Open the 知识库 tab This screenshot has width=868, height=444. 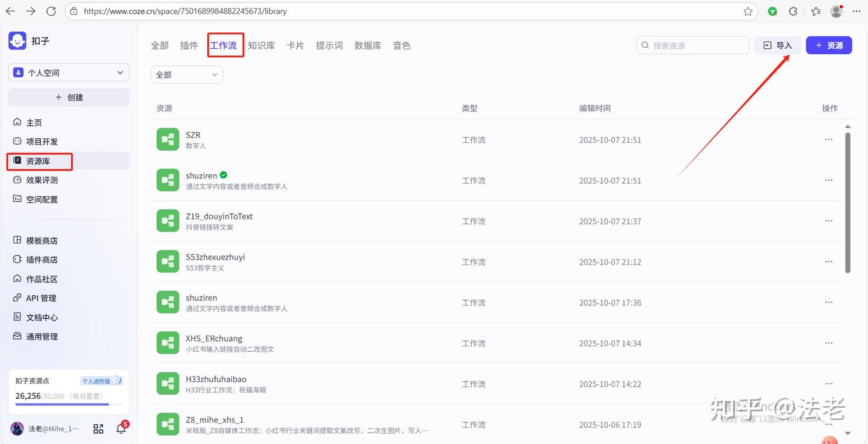point(262,46)
